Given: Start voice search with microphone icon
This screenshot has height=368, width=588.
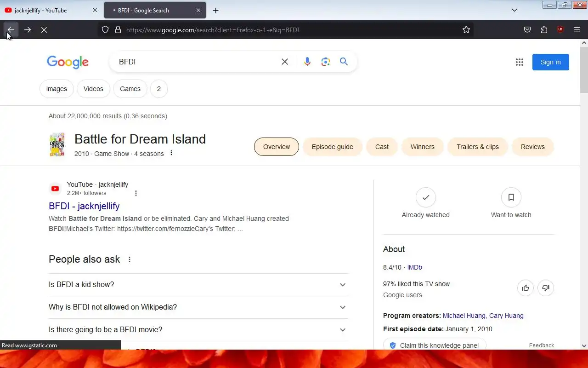Looking at the screenshot, I should 307,62.
